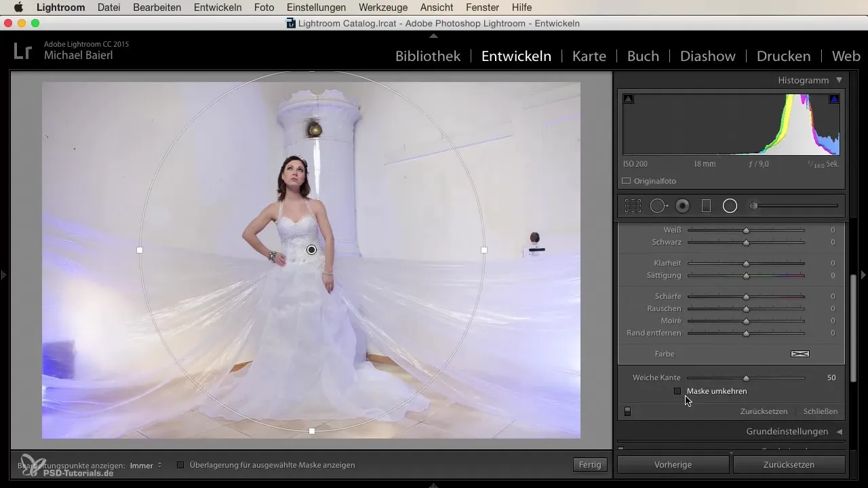
Task: Select the crop overlay tool
Action: tap(633, 206)
